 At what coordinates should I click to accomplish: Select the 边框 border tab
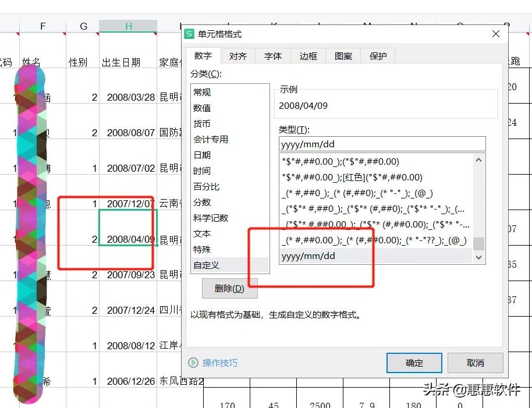click(x=307, y=56)
